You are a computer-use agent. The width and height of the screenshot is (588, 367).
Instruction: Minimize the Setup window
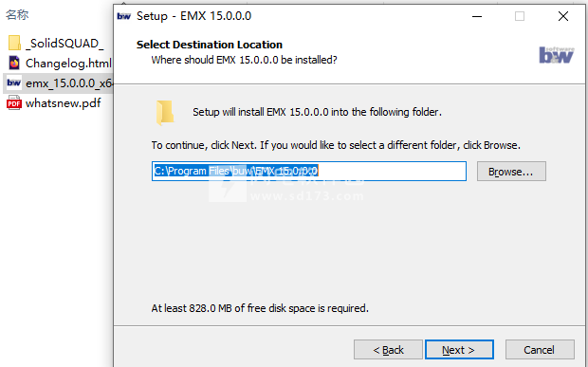[x=477, y=16]
